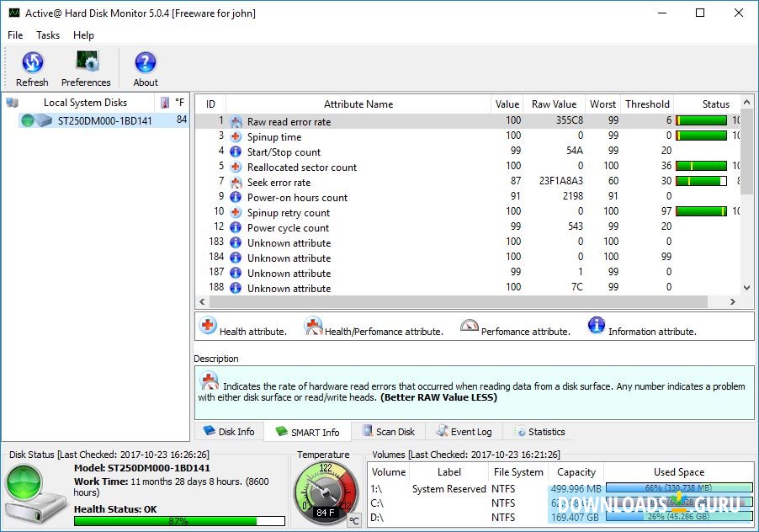Select volume 'D:\' in volumes list
The image size is (759, 532).
coord(377,518)
